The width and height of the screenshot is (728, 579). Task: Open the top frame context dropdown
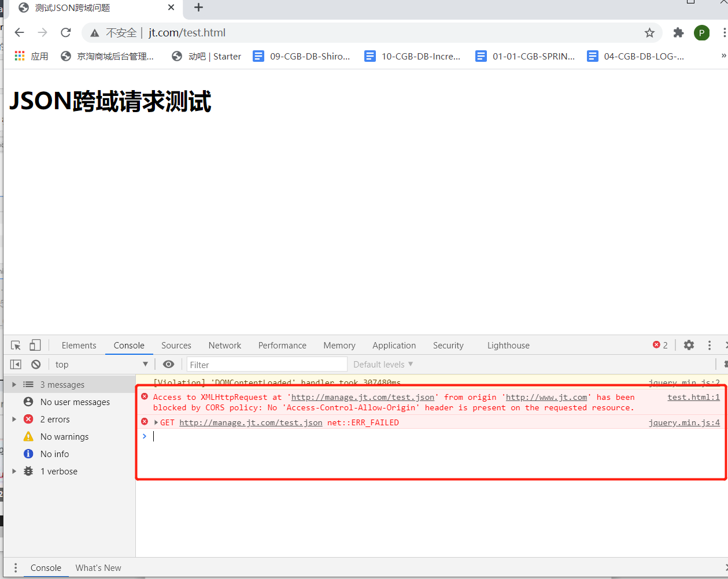click(101, 364)
